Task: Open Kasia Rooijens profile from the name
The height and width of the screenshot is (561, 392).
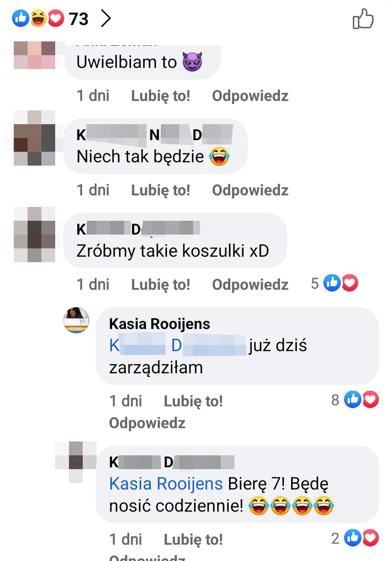Action: (160, 324)
